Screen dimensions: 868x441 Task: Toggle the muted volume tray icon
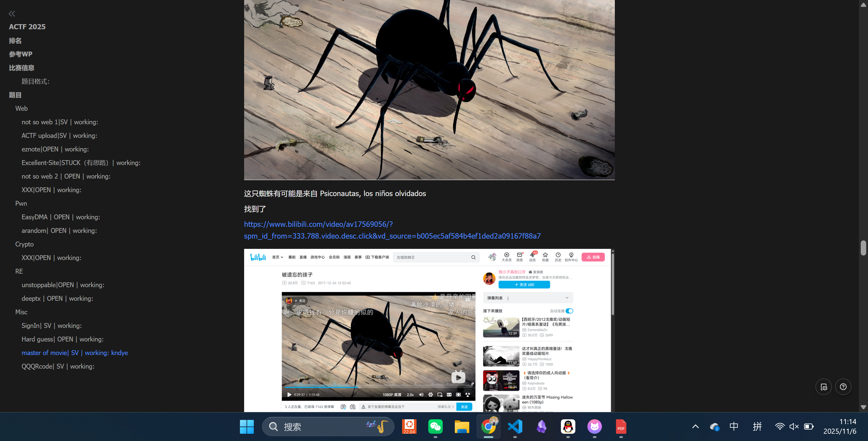click(794, 427)
